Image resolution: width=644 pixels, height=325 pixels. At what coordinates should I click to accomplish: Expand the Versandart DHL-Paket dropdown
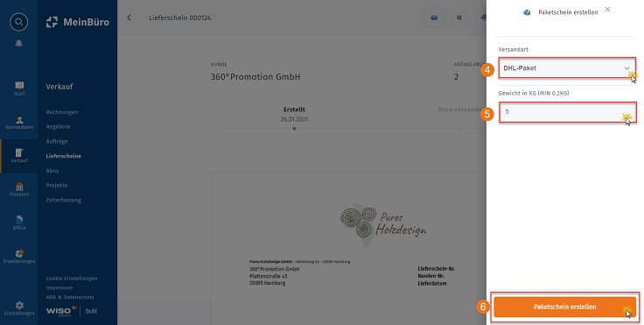tap(567, 68)
